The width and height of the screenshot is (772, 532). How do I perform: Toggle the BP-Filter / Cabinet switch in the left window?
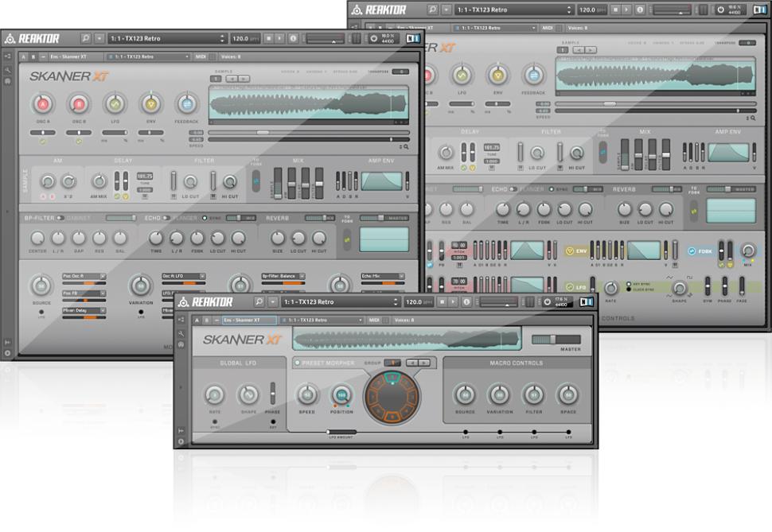(x=60, y=218)
